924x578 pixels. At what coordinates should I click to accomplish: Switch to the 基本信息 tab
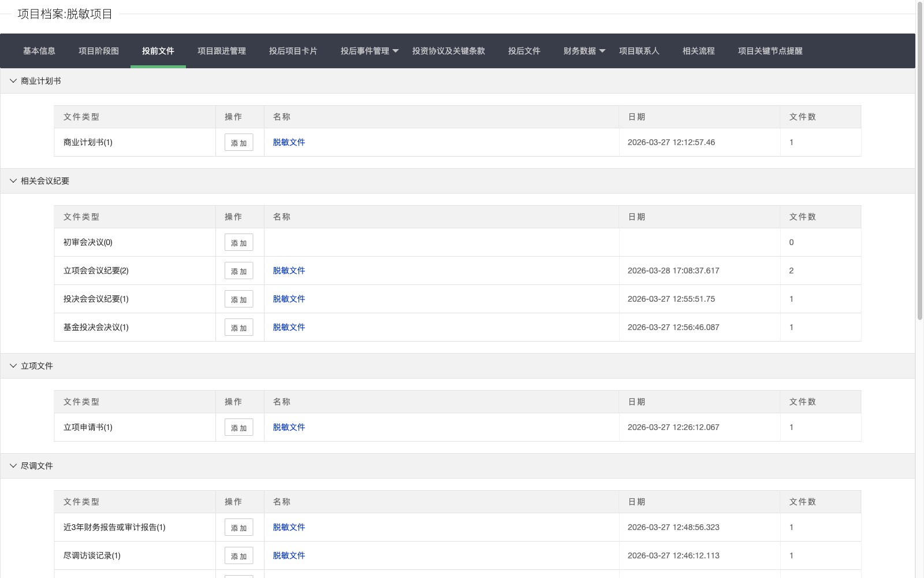(39, 51)
